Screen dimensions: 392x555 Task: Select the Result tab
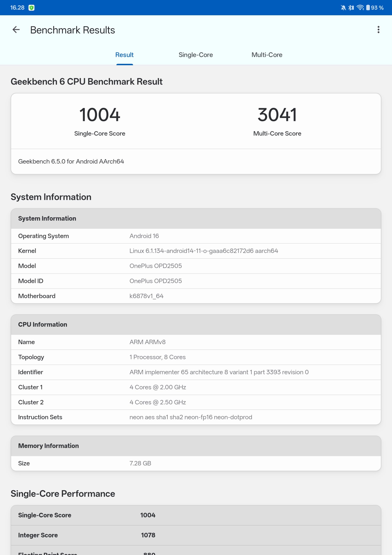[124, 55]
